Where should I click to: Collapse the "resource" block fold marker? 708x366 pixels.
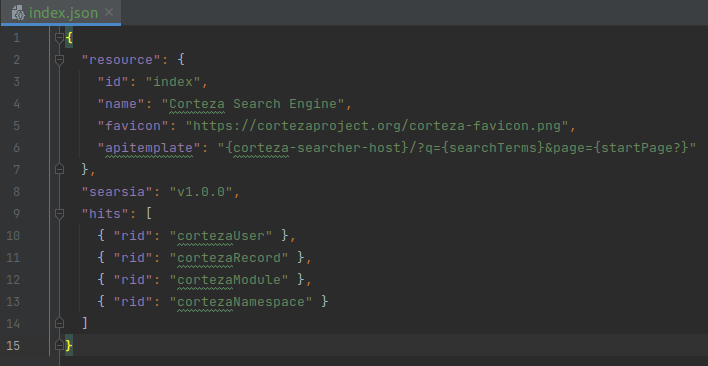[59, 60]
